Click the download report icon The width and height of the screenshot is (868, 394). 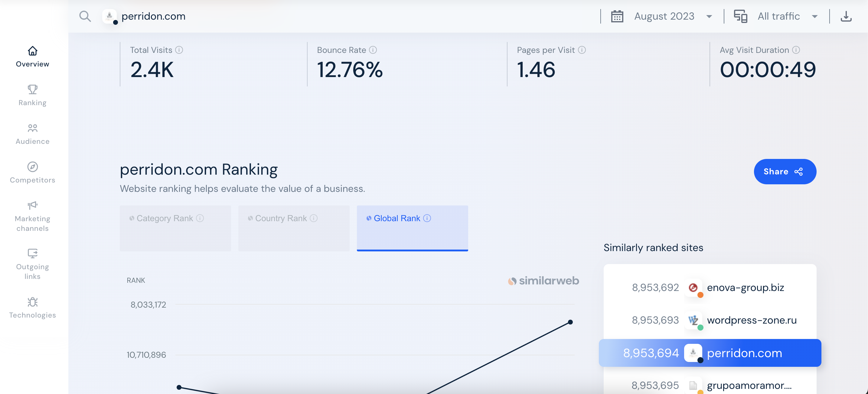tap(846, 16)
